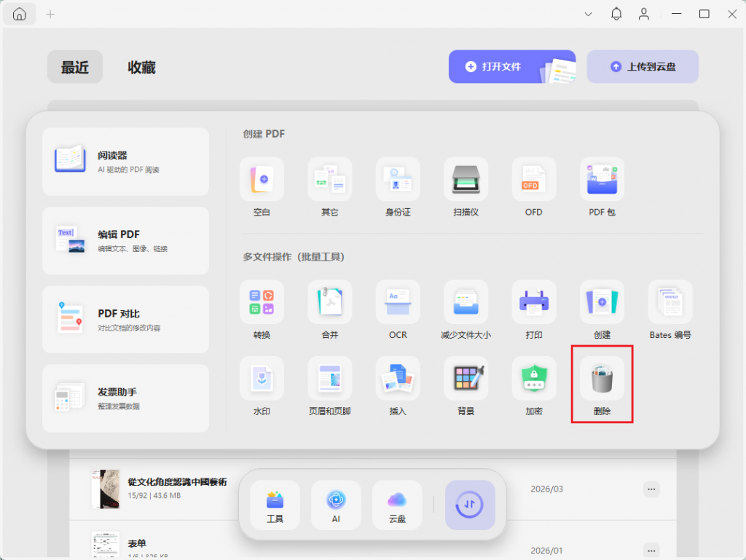Click the 15/92 | 43.6 MB file info

tap(154, 496)
